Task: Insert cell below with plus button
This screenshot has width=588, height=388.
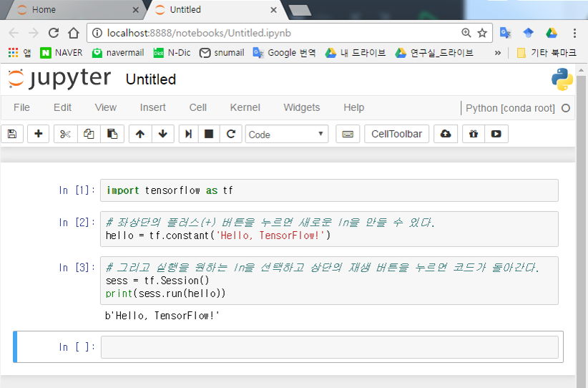Action: pyautogui.click(x=38, y=134)
